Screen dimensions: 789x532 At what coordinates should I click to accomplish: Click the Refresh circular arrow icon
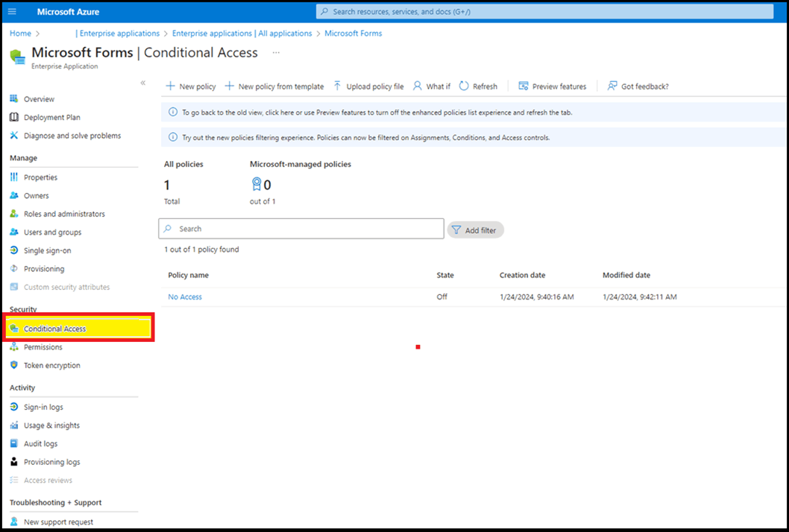pos(464,86)
